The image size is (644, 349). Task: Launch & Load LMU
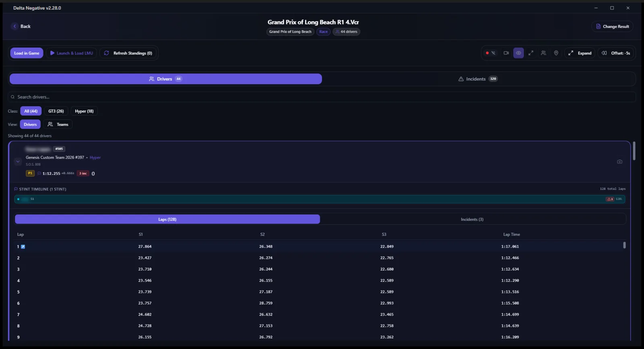point(71,53)
